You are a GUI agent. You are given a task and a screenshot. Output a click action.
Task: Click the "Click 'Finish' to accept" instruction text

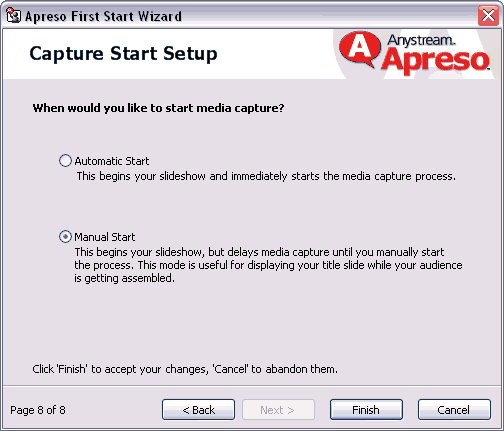[x=185, y=369]
